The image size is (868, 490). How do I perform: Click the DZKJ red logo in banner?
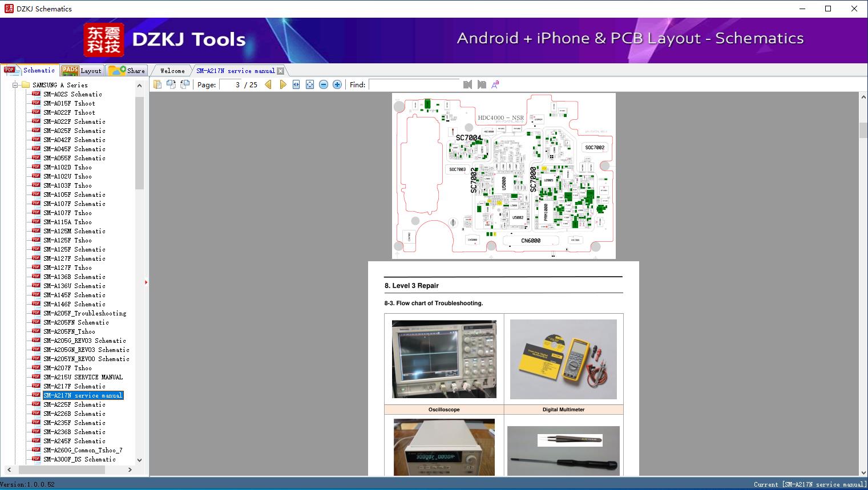point(103,40)
